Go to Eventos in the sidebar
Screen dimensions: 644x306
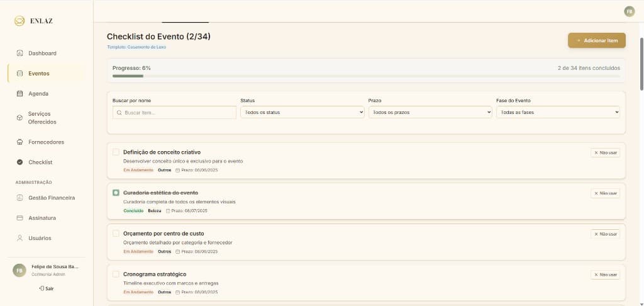click(x=38, y=73)
